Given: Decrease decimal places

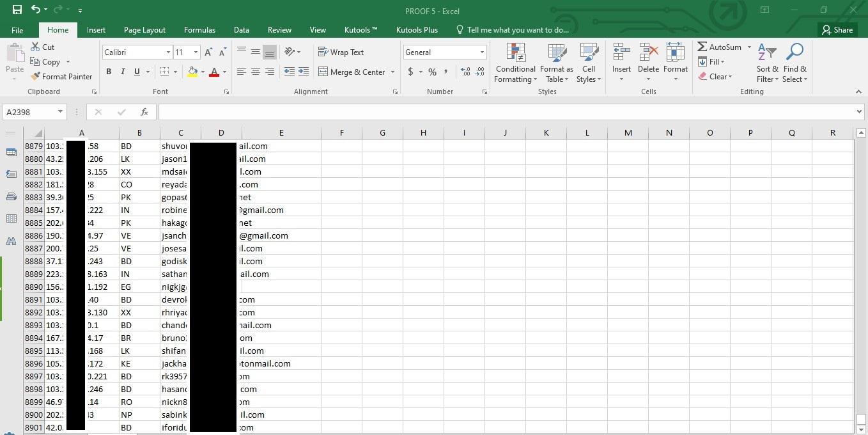Looking at the screenshot, I should (x=480, y=72).
